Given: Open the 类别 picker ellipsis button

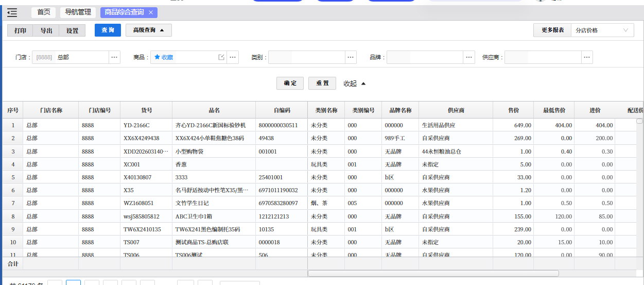Looking at the screenshot, I should pos(351,57).
